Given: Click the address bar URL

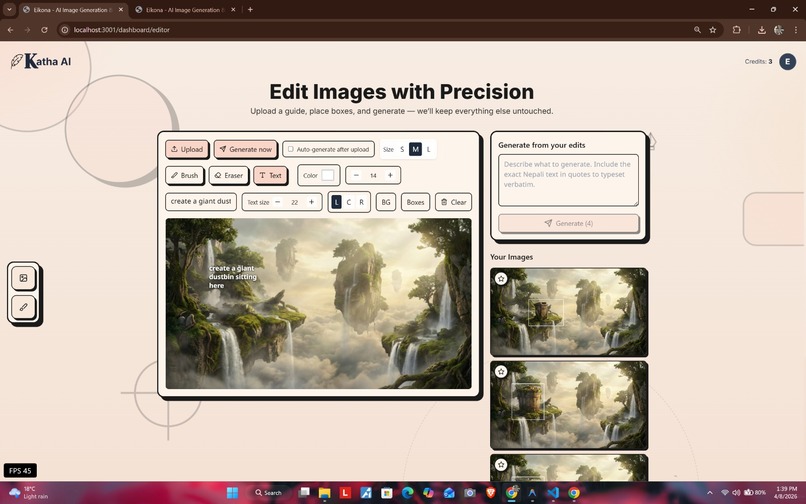Looking at the screenshot, I should point(121,30).
